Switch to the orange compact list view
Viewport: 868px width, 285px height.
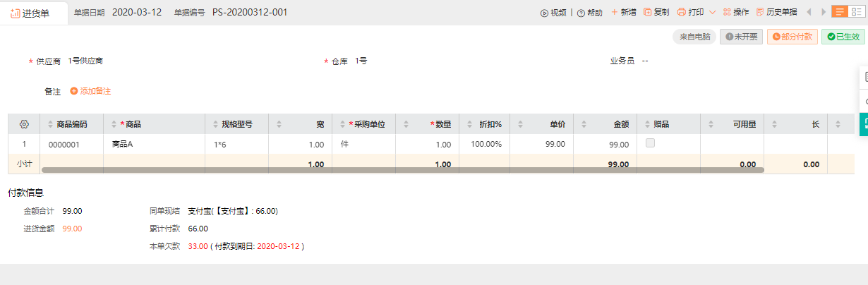pos(840,12)
